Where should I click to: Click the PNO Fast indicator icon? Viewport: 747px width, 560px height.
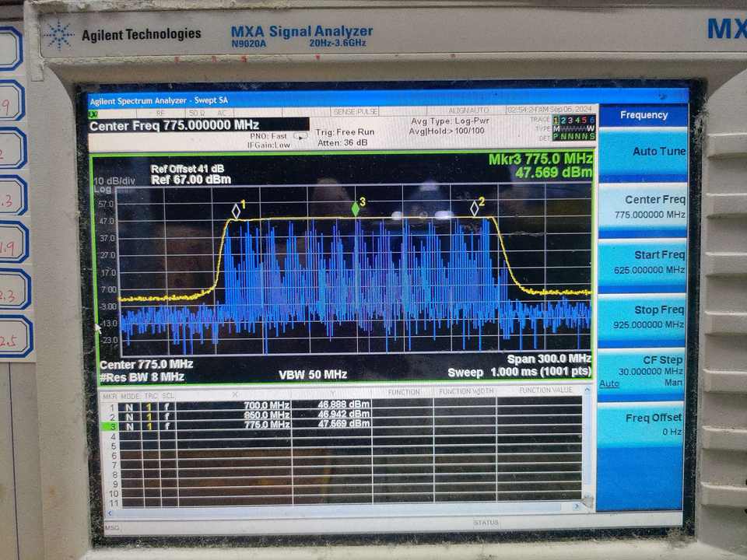300,137
